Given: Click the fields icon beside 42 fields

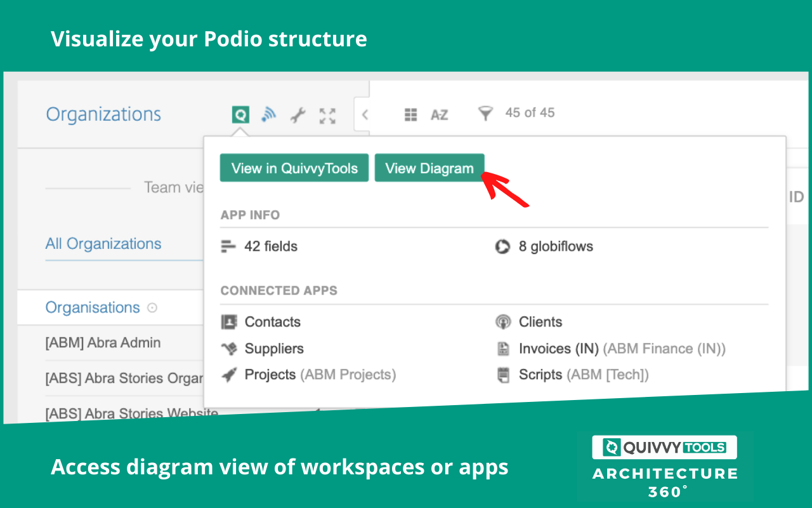Looking at the screenshot, I should (x=228, y=246).
